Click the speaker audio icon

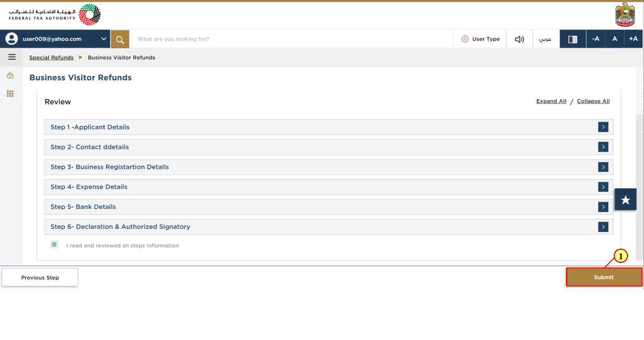tap(520, 39)
